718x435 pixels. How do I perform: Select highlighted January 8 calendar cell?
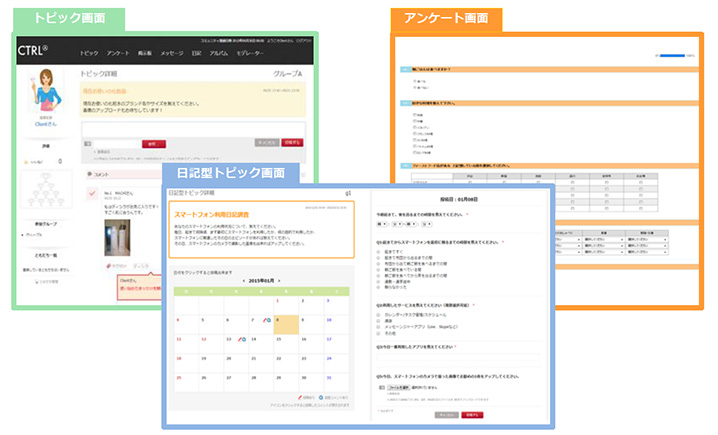287,323
